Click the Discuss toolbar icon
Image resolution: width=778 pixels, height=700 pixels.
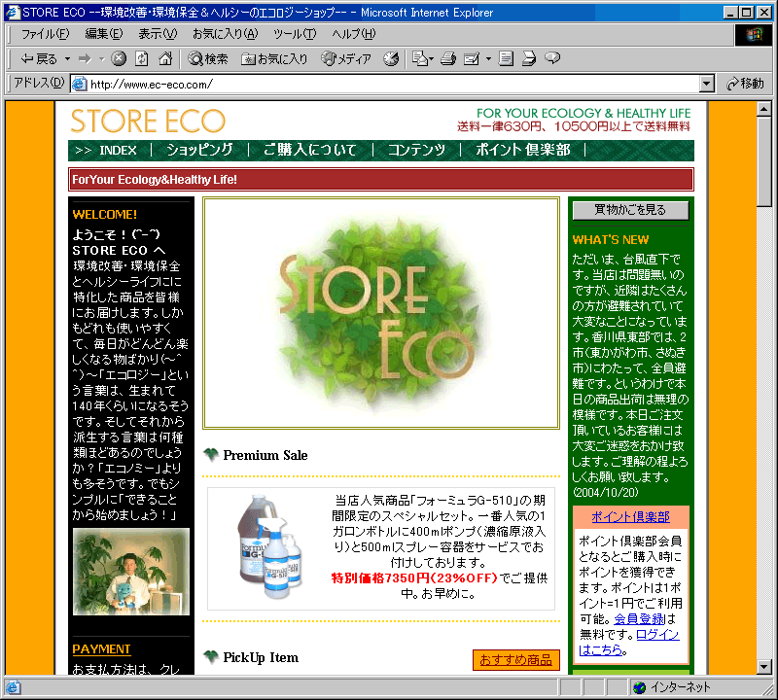pos(506,59)
